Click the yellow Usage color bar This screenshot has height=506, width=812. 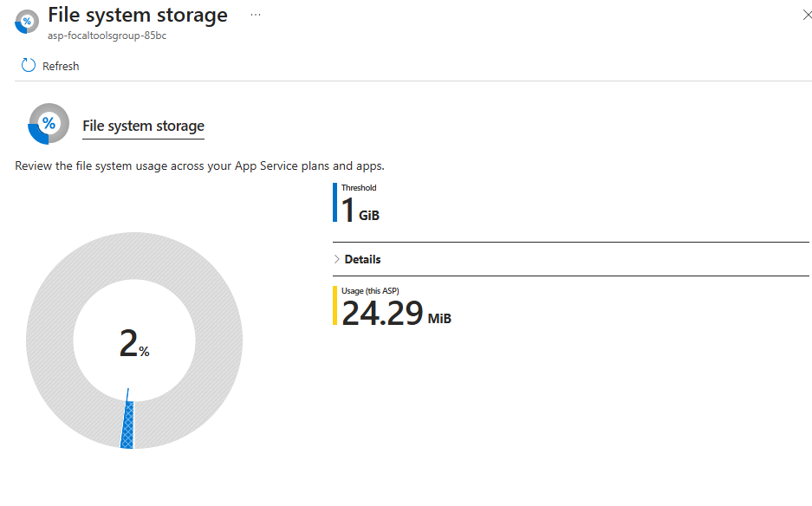tap(335, 306)
